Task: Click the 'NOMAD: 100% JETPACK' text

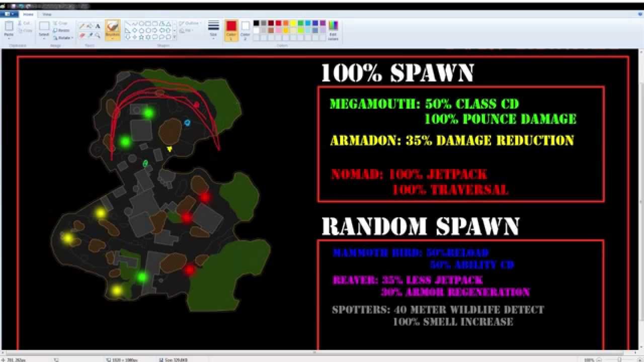Action: [x=409, y=174]
